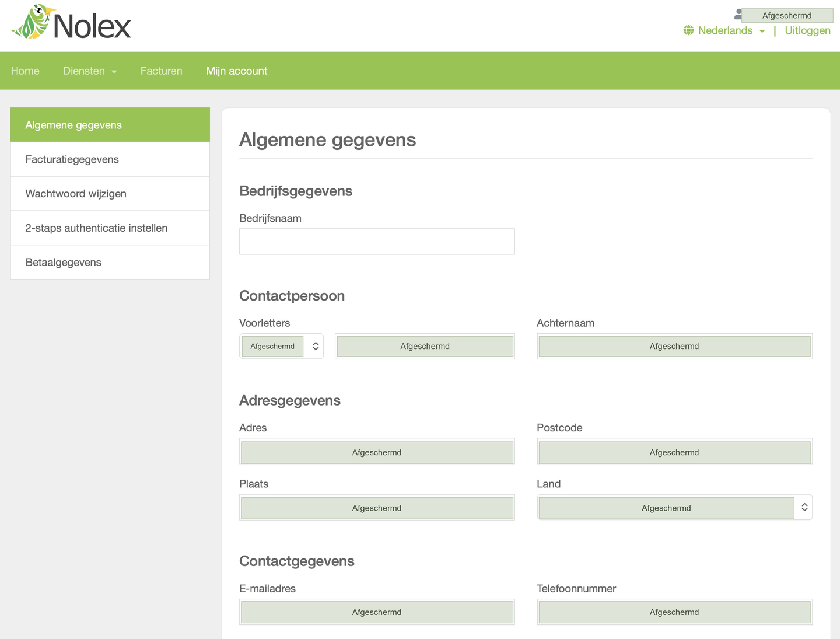Select Mijn account in navigation
The image size is (840, 639).
tap(237, 71)
